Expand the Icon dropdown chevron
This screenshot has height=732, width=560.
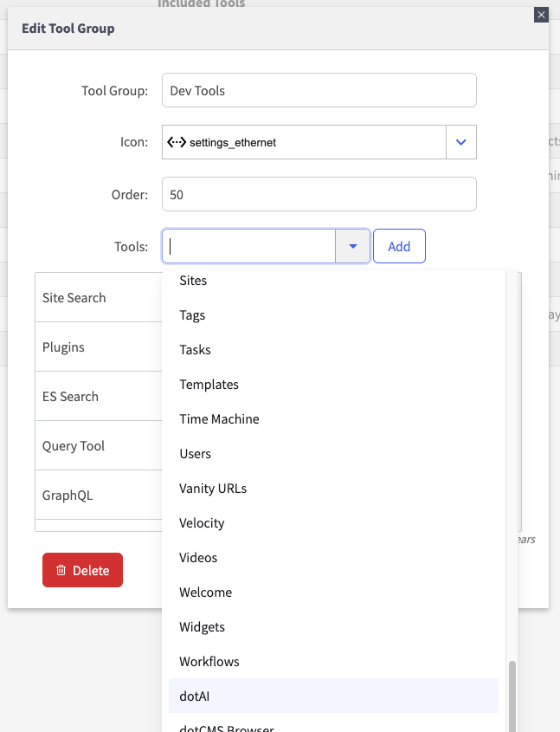461,142
